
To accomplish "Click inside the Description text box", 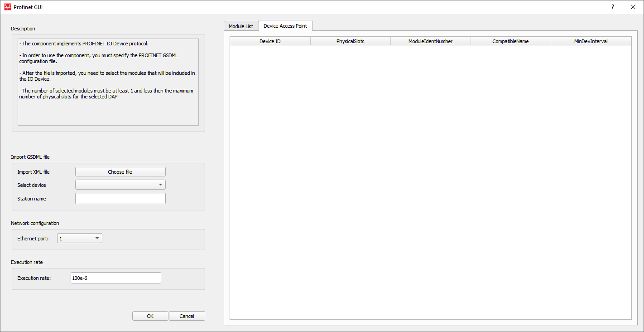I will (108, 82).
